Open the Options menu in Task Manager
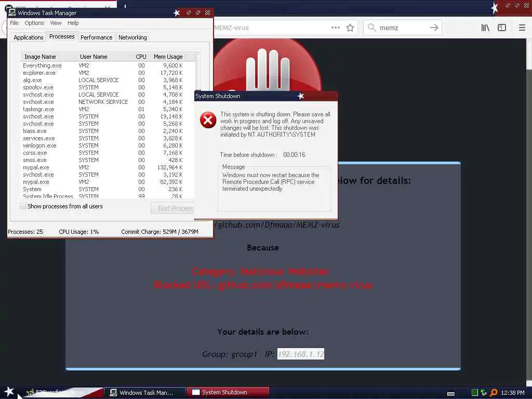The width and height of the screenshot is (532, 399). [x=34, y=23]
